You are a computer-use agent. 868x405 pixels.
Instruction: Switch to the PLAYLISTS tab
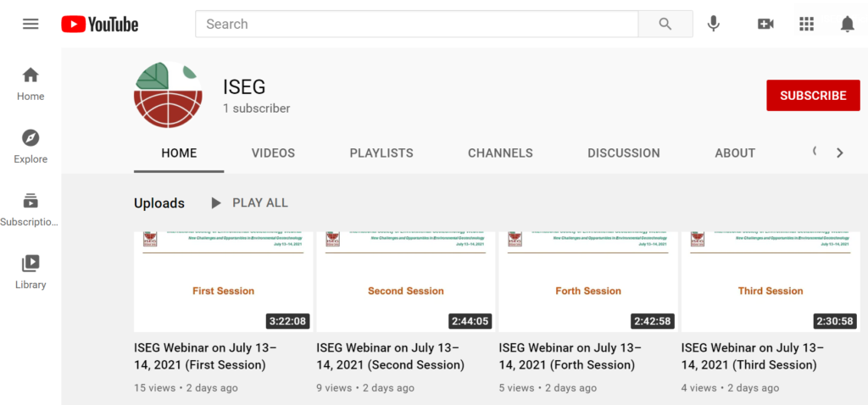(x=381, y=153)
